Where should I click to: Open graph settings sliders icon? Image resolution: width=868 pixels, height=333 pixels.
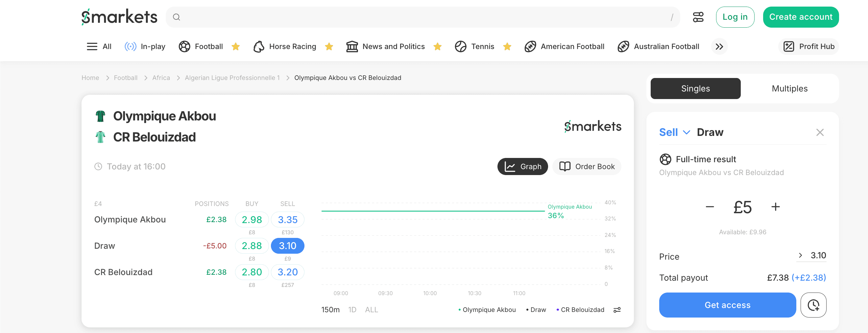[617, 310]
